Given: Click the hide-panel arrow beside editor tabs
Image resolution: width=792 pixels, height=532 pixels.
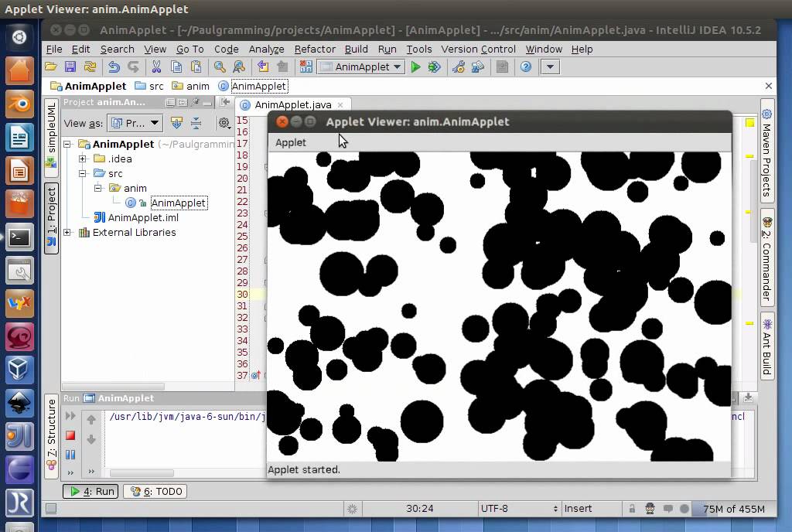Looking at the screenshot, I should pyautogui.click(x=225, y=102).
